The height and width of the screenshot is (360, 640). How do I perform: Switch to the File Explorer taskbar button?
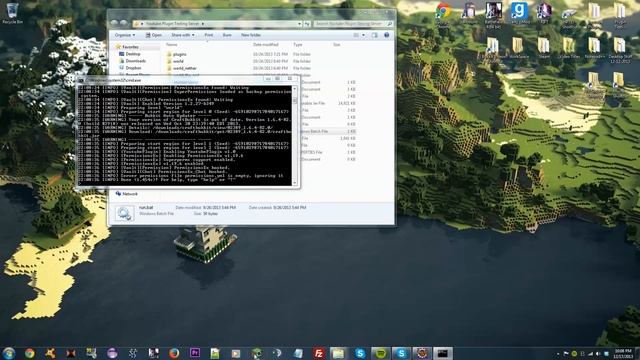339,353
